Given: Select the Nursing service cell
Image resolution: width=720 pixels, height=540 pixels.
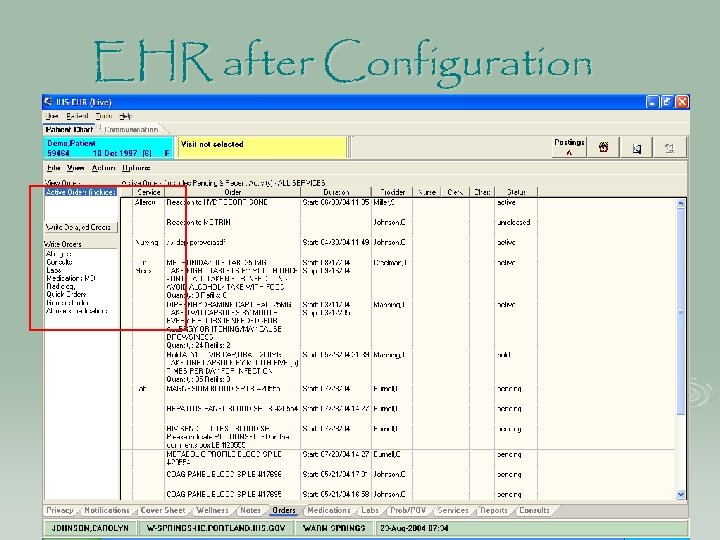Looking at the screenshot, I should [x=146, y=242].
